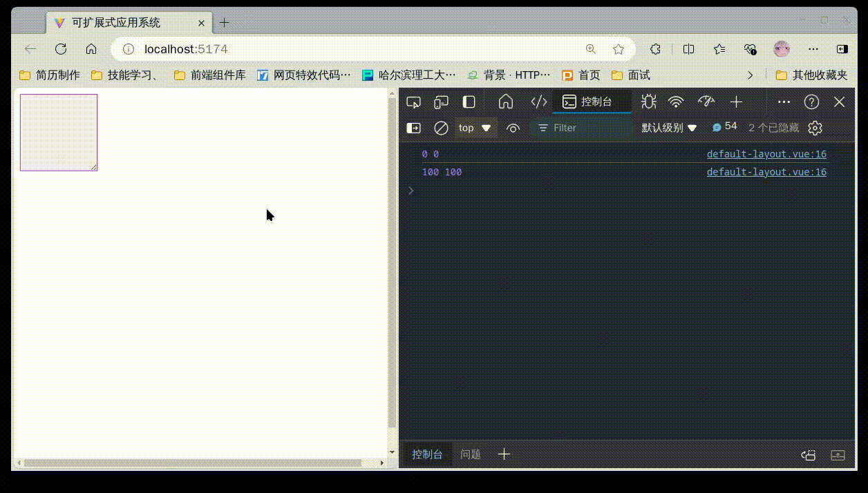This screenshot has width=868, height=493.
Task: Toggle the DevTools activity bar layout icon
Action: click(x=469, y=102)
